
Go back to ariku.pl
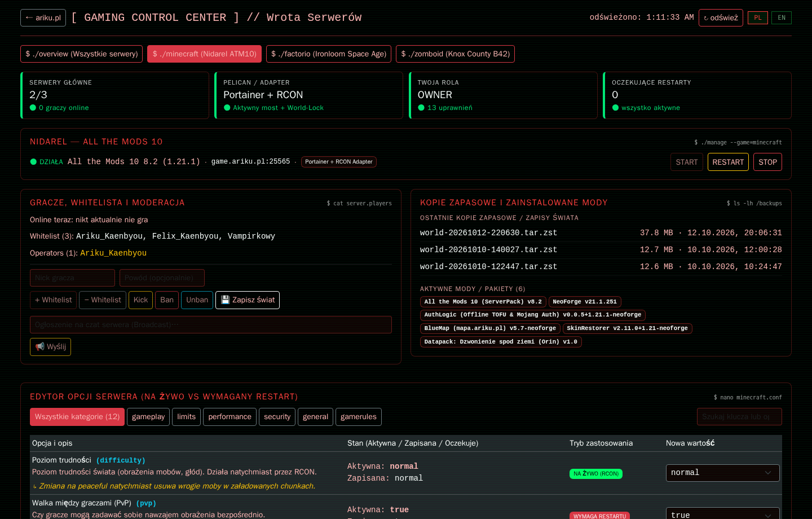click(x=43, y=17)
